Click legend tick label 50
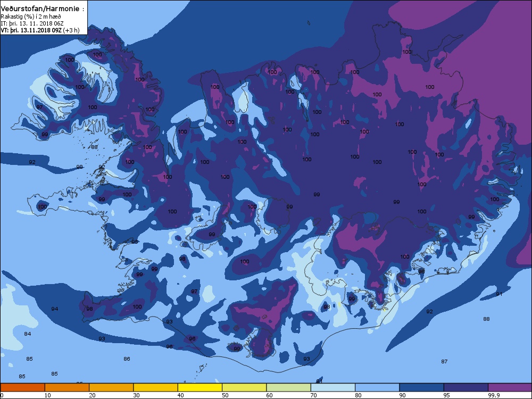Image resolution: width=532 pixels, height=399 pixels. [x=225, y=395]
